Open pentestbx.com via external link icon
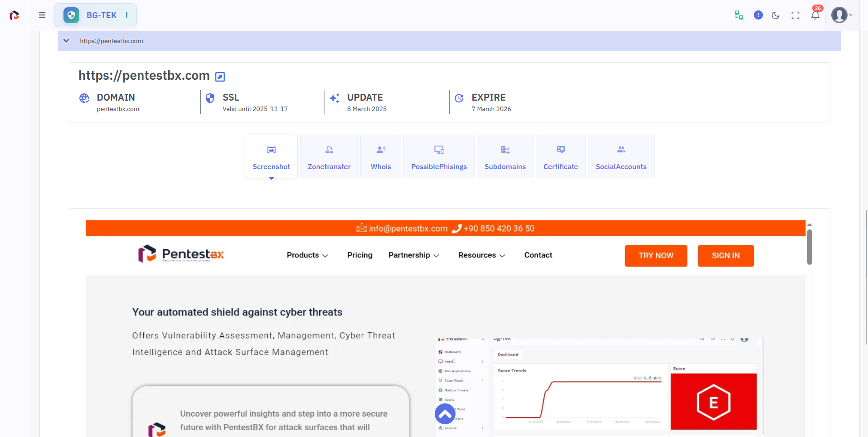Screen dimensions: 868x437 (220, 77)
